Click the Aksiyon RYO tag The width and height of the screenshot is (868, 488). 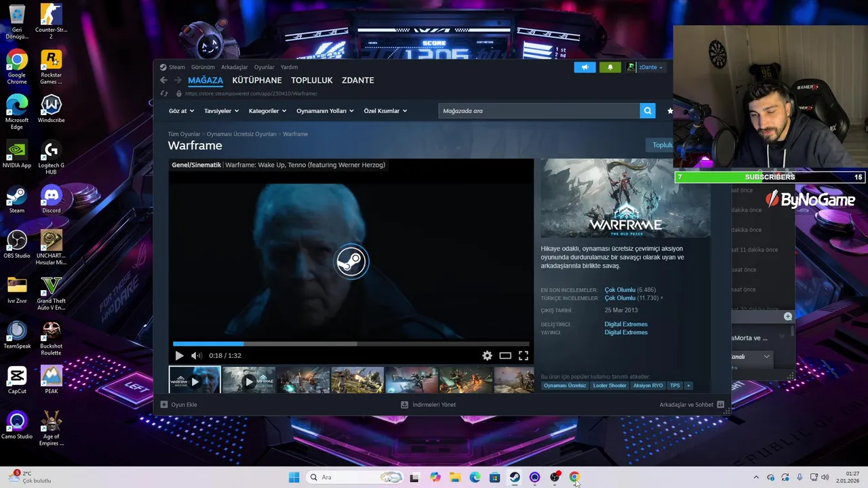648,386
